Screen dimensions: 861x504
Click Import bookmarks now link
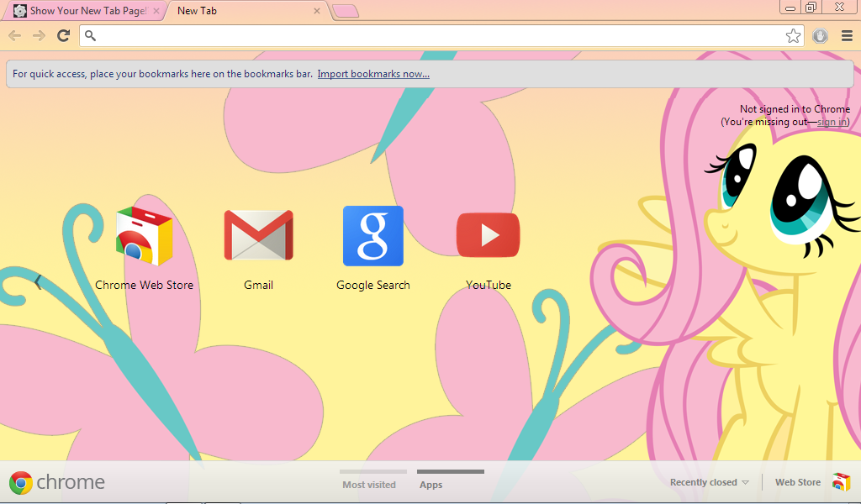click(x=373, y=74)
